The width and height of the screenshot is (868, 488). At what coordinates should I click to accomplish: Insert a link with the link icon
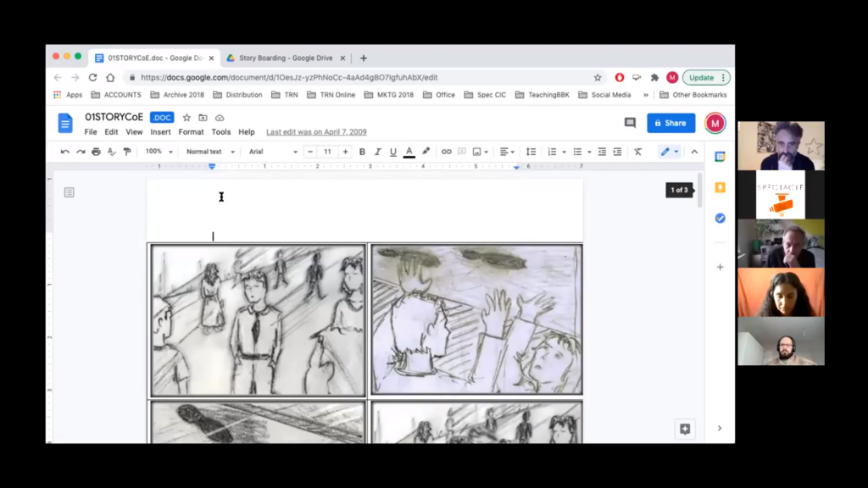pyautogui.click(x=446, y=152)
